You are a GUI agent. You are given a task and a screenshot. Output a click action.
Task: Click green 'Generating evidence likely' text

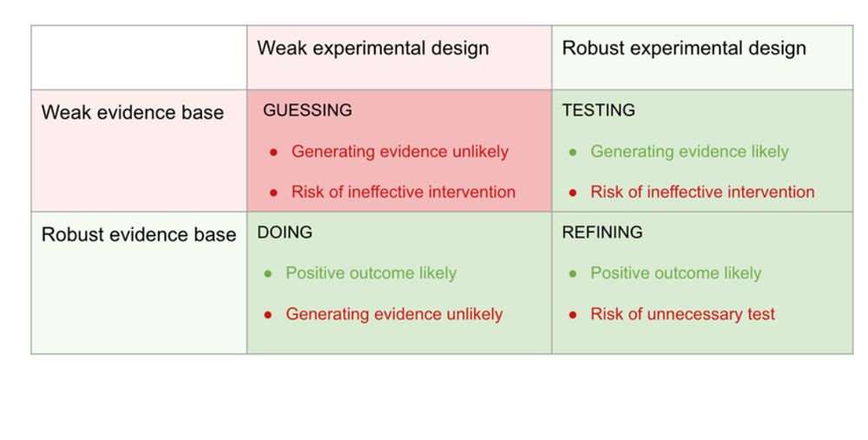pos(689,152)
